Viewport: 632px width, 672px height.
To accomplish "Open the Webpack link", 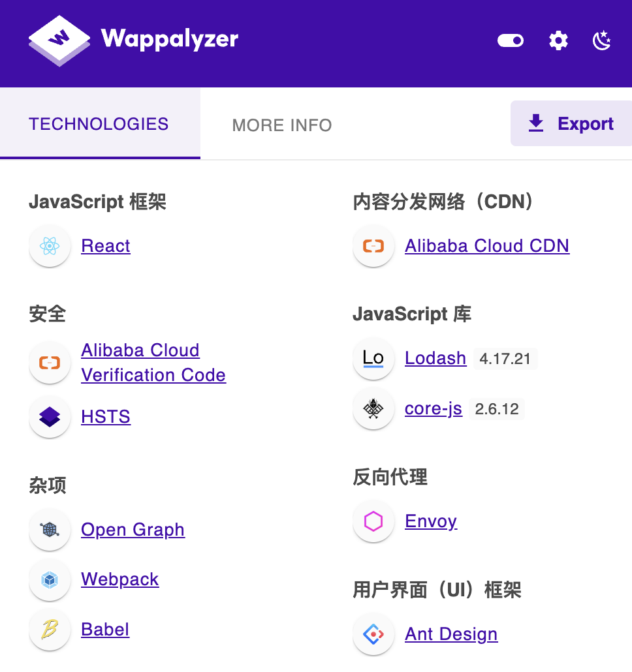I will click(120, 579).
